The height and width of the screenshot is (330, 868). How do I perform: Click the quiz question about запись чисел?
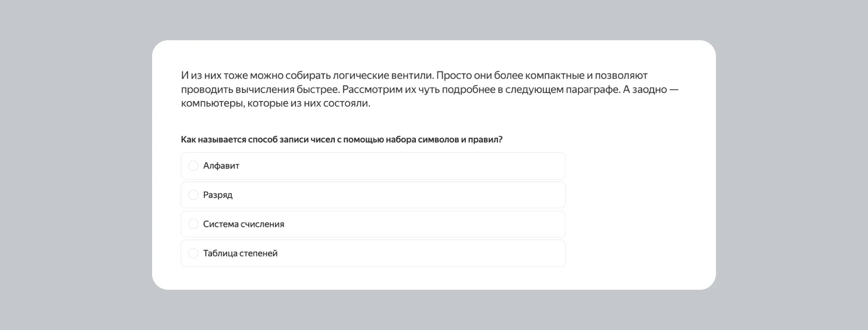[x=341, y=140]
